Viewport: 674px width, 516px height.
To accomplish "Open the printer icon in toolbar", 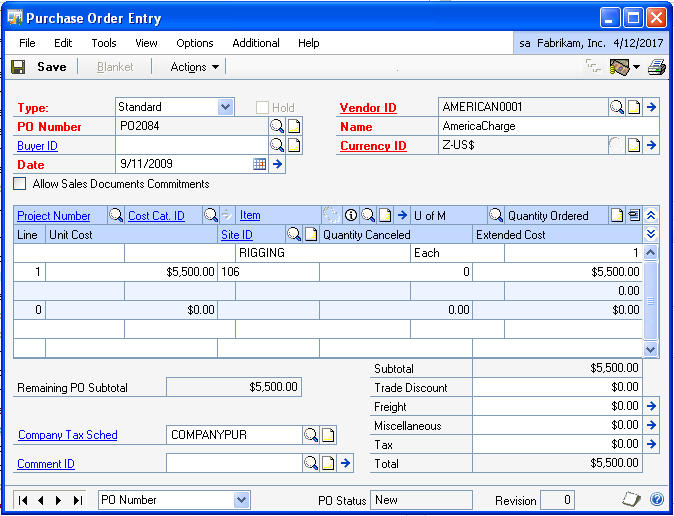I will coord(657,68).
